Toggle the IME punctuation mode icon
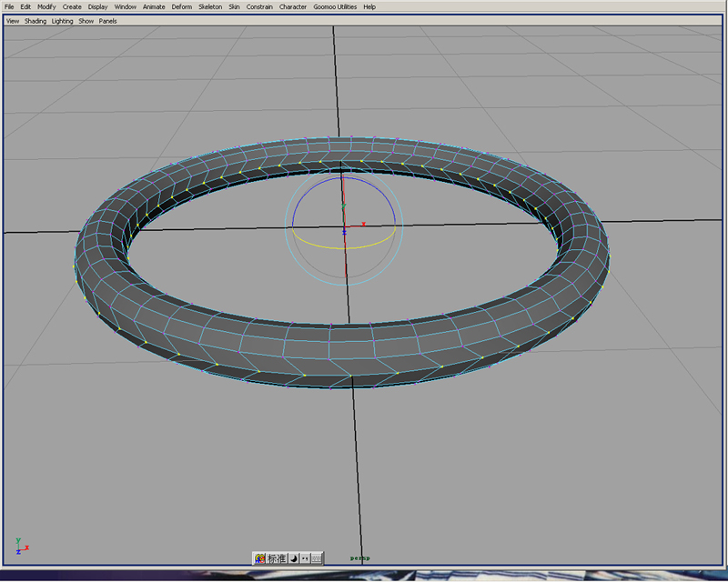The width and height of the screenshot is (728, 582). pos(305,558)
